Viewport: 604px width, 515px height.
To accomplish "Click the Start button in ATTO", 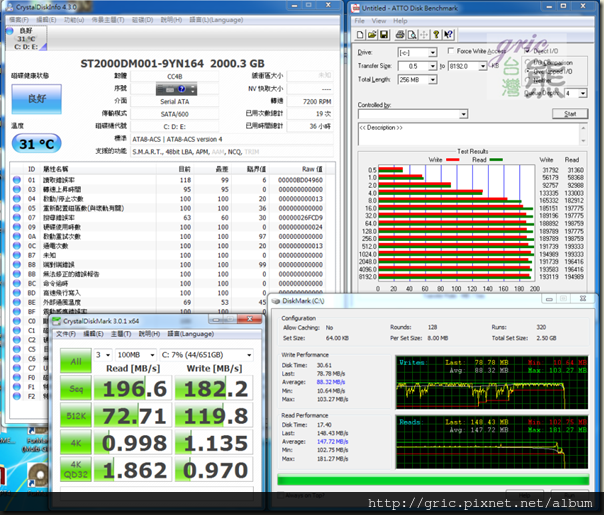I will (570, 114).
